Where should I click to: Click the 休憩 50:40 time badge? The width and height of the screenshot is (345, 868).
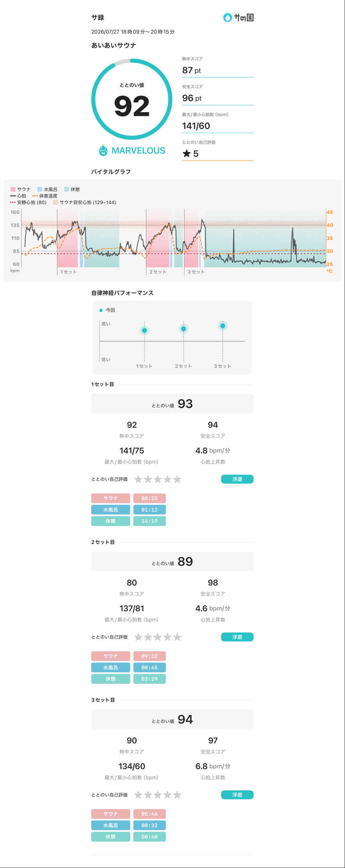150,837
